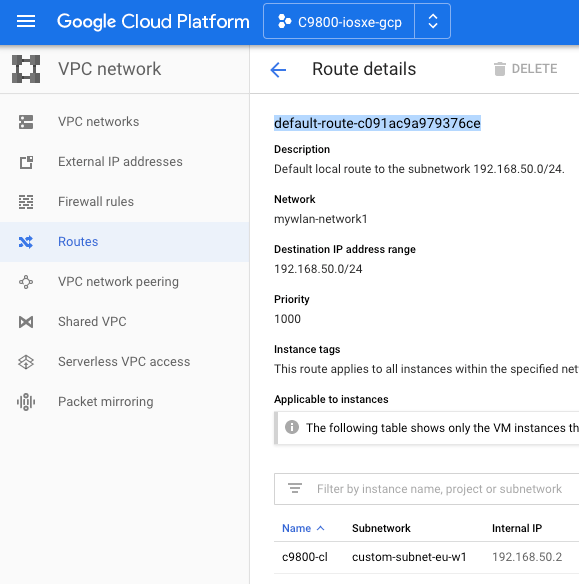Click the highlighted route name default-route-c091ac9a979376ce
This screenshot has width=579, height=584.
[377, 123]
